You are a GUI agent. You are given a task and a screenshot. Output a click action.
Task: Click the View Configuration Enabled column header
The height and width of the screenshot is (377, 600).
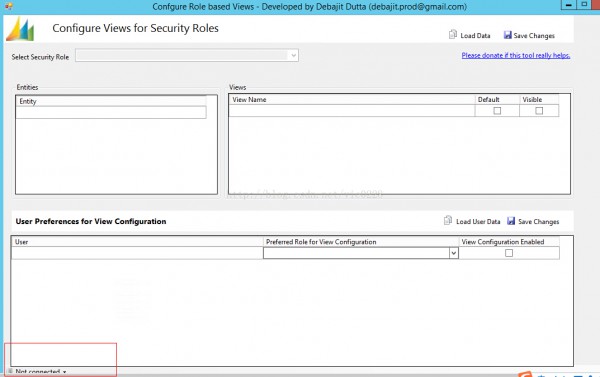(x=509, y=242)
